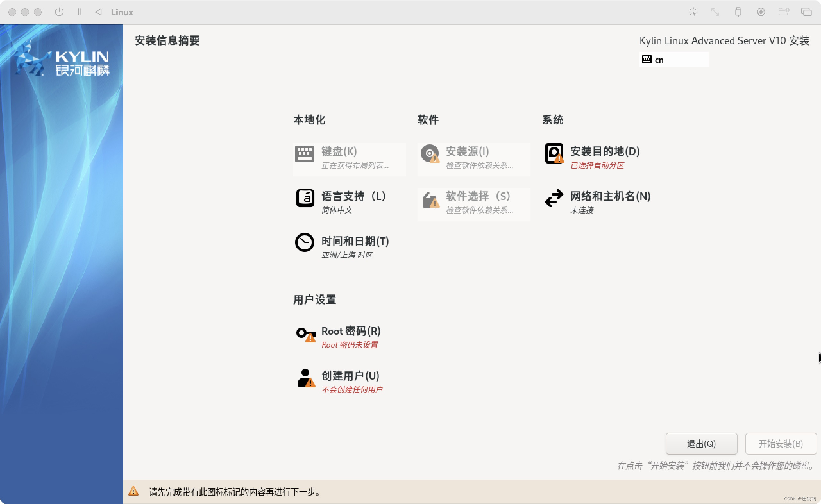Click the VM power button icon
This screenshot has width=821, height=504.
[59, 12]
